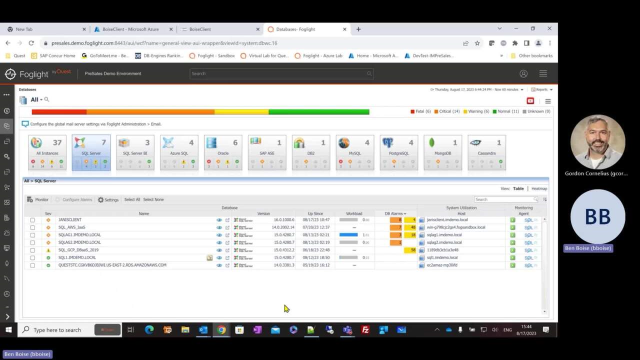Image resolution: width=640 pixels, height=360 pixels.
Task: Open Foglight - Sandbox bookmark
Action: (212, 56)
